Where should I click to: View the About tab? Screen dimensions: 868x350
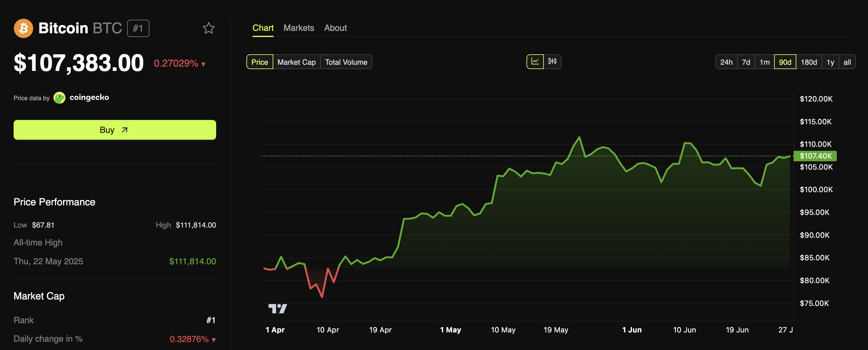tap(335, 28)
